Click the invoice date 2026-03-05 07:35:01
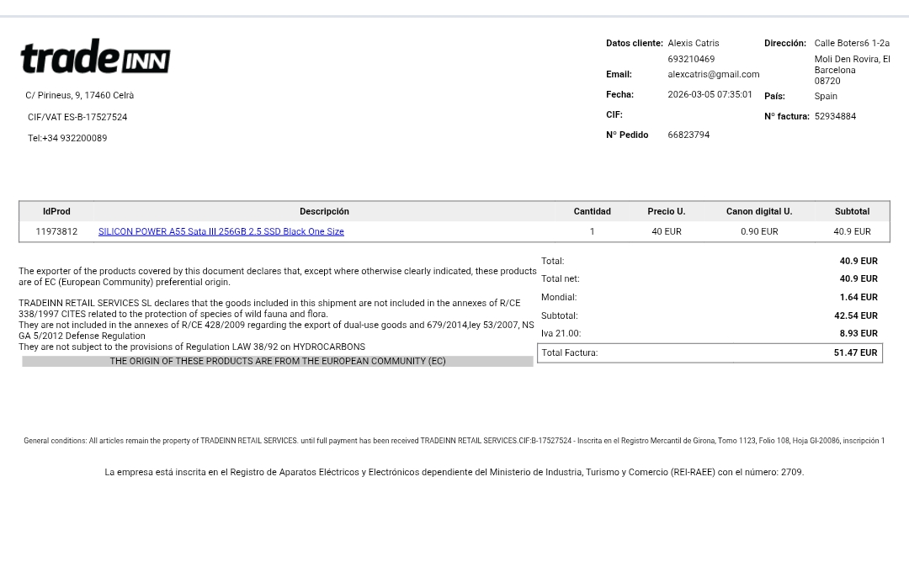The height and width of the screenshot is (588, 909). coord(710,94)
